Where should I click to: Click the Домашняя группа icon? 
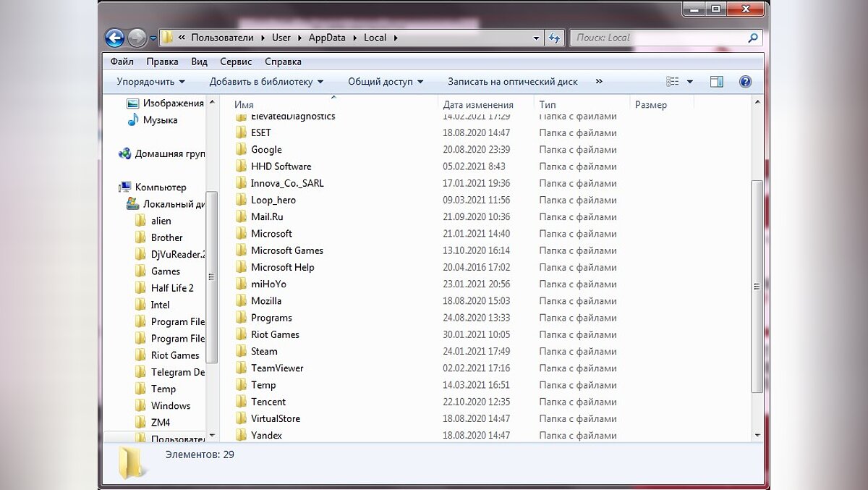pyautogui.click(x=124, y=153)
